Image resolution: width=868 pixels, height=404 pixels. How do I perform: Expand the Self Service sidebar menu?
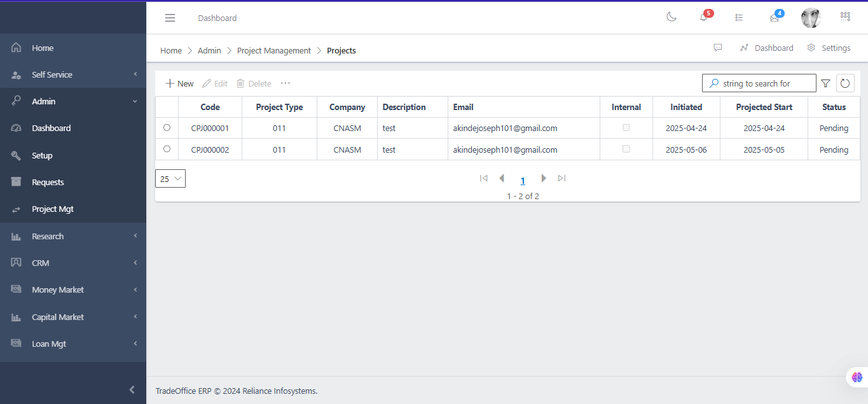[73, 74]
